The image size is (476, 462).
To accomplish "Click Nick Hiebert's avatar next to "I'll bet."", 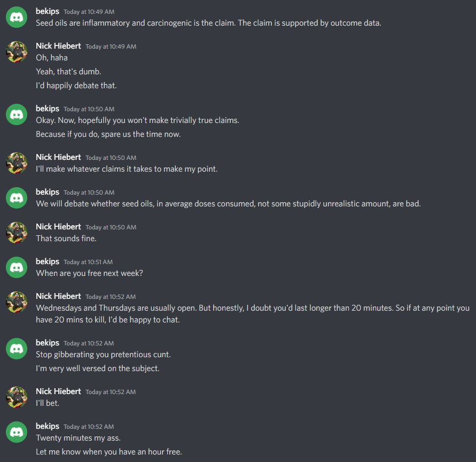I will 17,398.
